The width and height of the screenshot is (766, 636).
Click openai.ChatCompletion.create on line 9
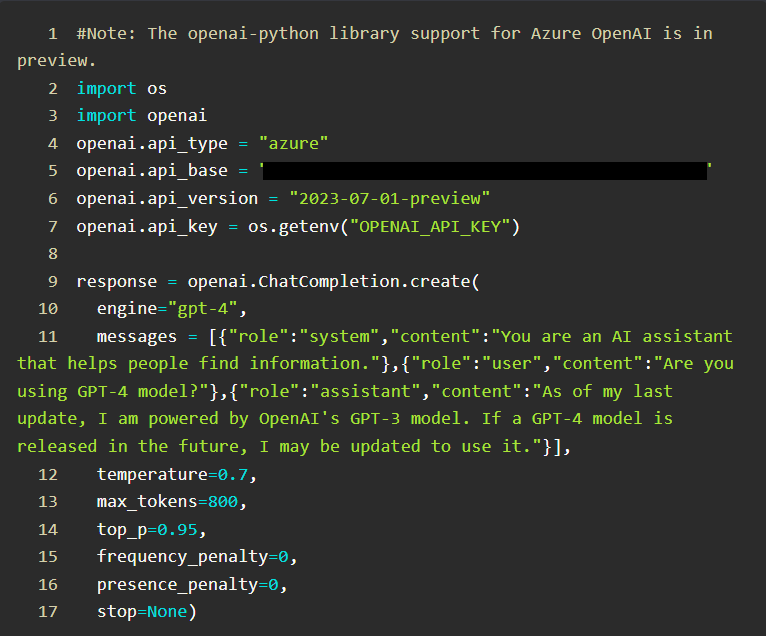click(x=328, y=281)
